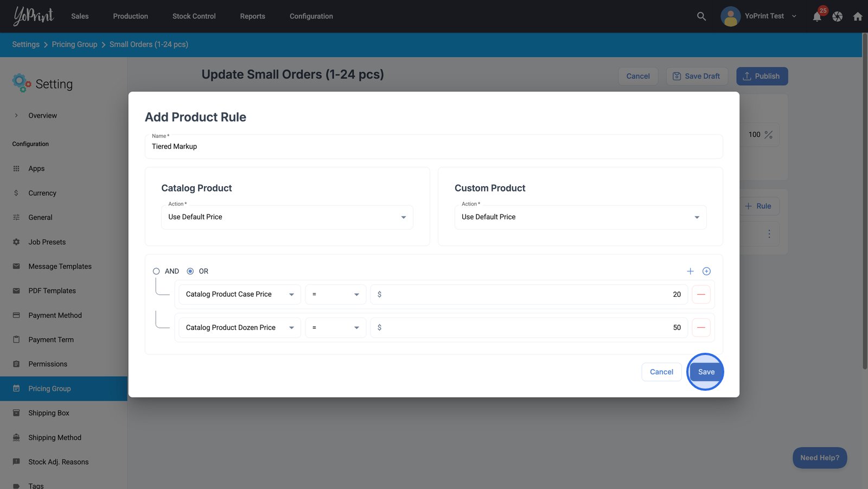Select the OR radio button

[190, 271]
